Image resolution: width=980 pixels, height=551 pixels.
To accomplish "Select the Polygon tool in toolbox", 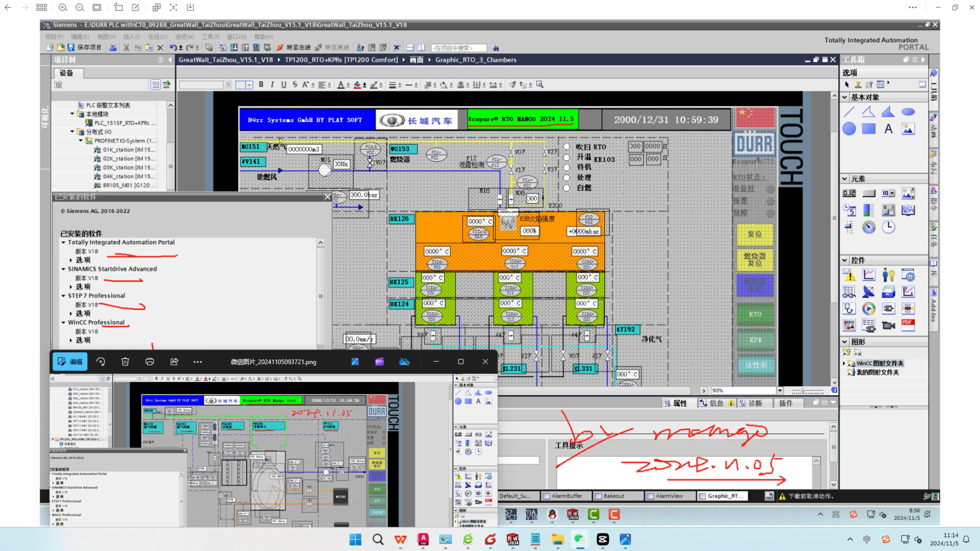I will (x=888, y=112).
